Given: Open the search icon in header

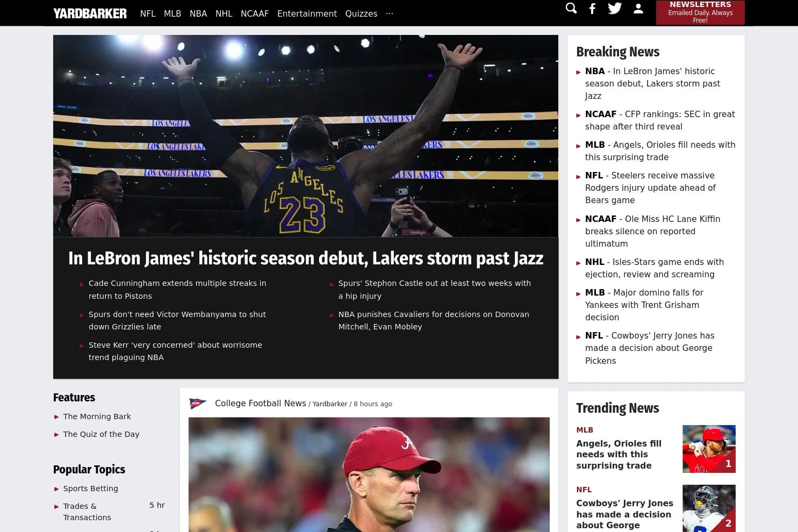Looking at the screenshot, I should pyautogui.click(x=571, y=8).
